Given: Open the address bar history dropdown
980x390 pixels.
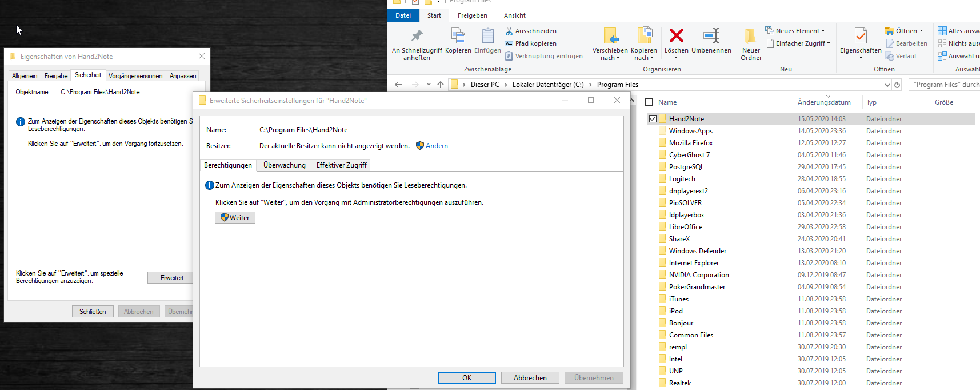Looking at the screenshot, I should [887, 85].
